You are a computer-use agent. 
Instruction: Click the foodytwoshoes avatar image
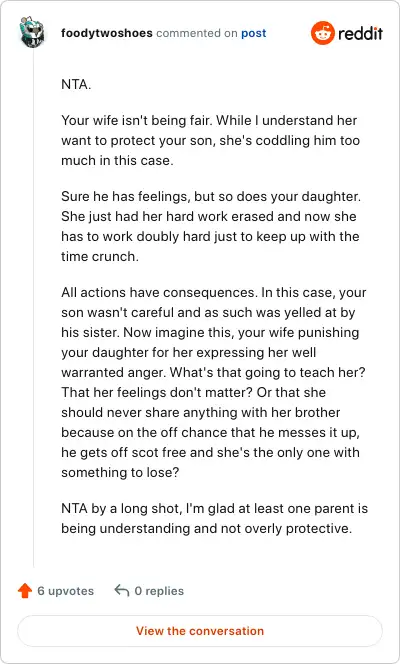click(33, 32)
